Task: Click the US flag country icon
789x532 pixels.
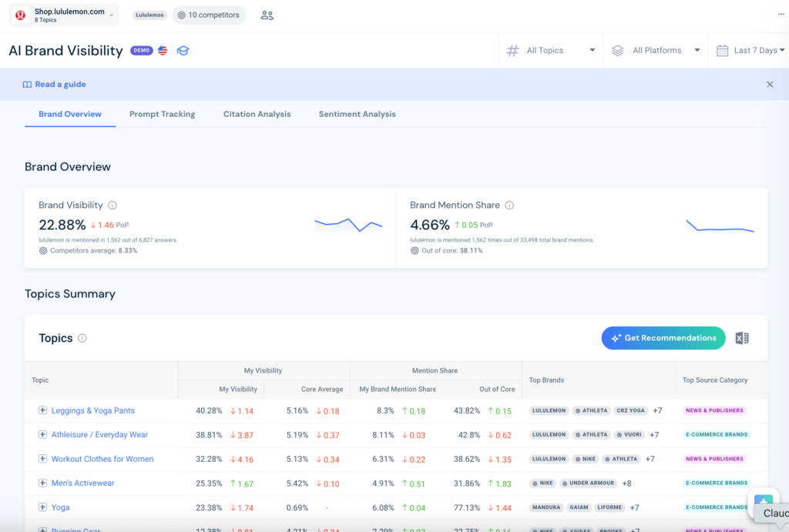Action: pos(163,50)
